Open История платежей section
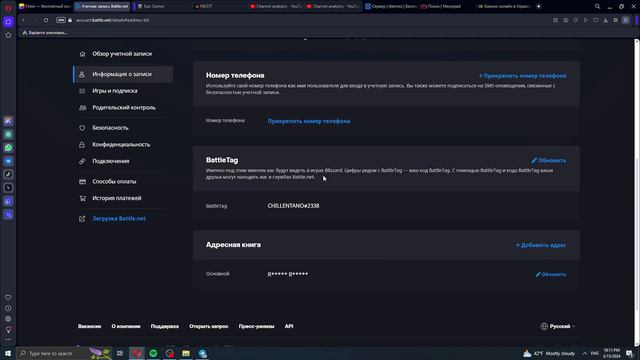This screenshot has width=640, height=360. coord(117,198)
